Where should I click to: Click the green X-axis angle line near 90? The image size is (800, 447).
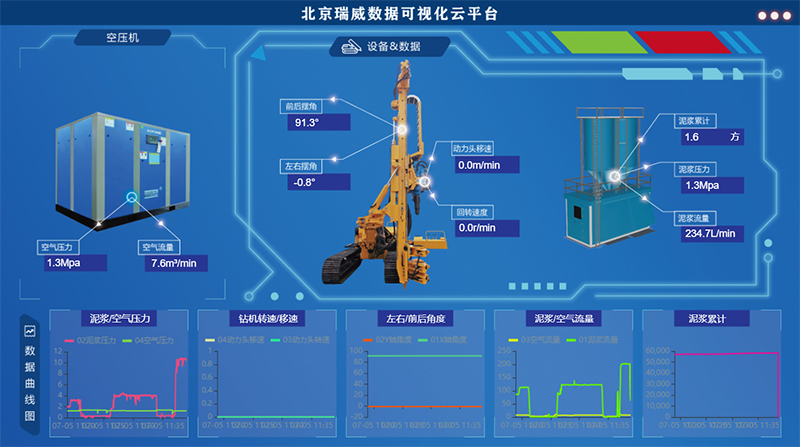(x=424, y=356)
